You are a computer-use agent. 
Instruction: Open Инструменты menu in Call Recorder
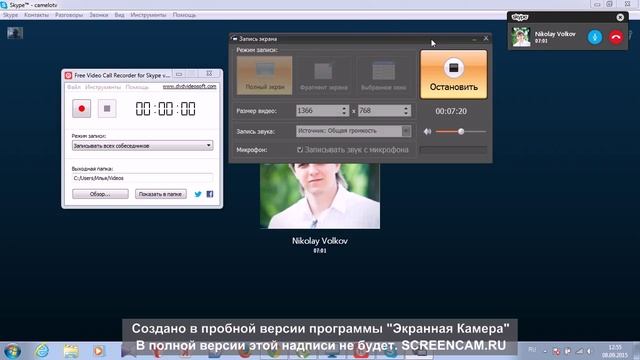click(103, 87)
